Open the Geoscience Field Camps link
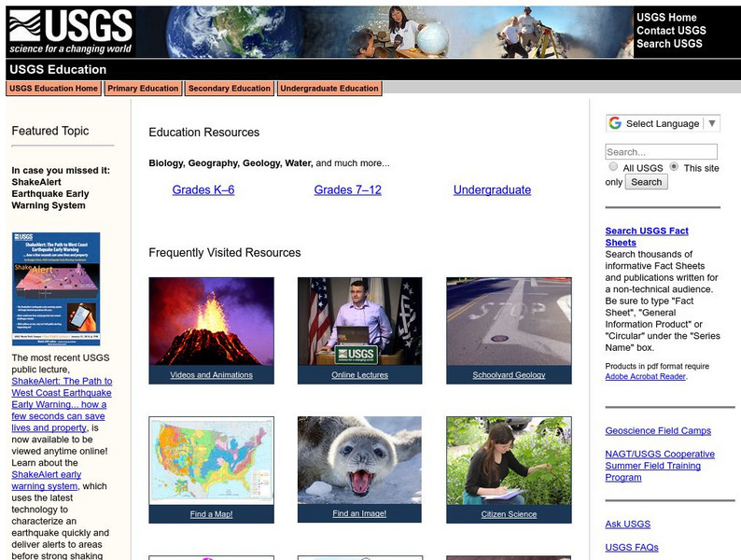This screenshot has height=560, width=741. (658, 431)
